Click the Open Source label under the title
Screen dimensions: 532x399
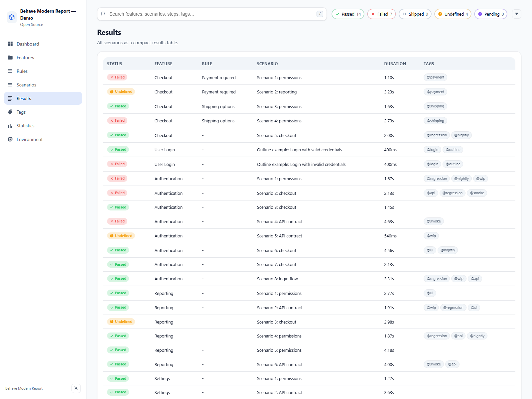click(32, 25)
